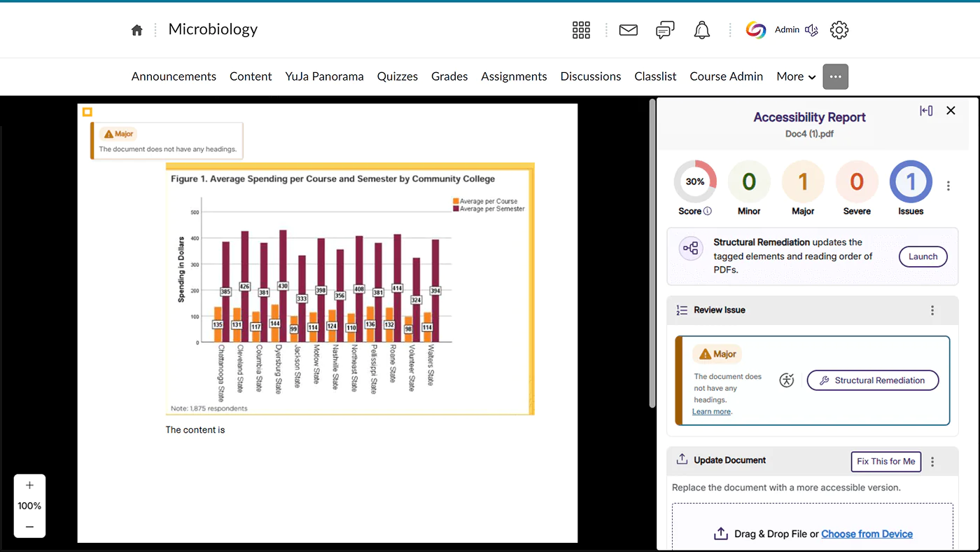Open the subscription alerts chat icon

pyautogui.click(x=665, y=30)
